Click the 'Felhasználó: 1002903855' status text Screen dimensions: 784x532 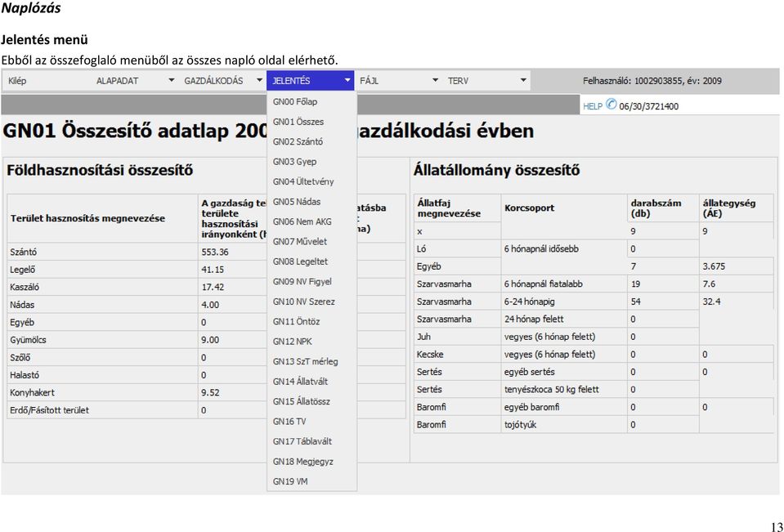coord(633,81)
